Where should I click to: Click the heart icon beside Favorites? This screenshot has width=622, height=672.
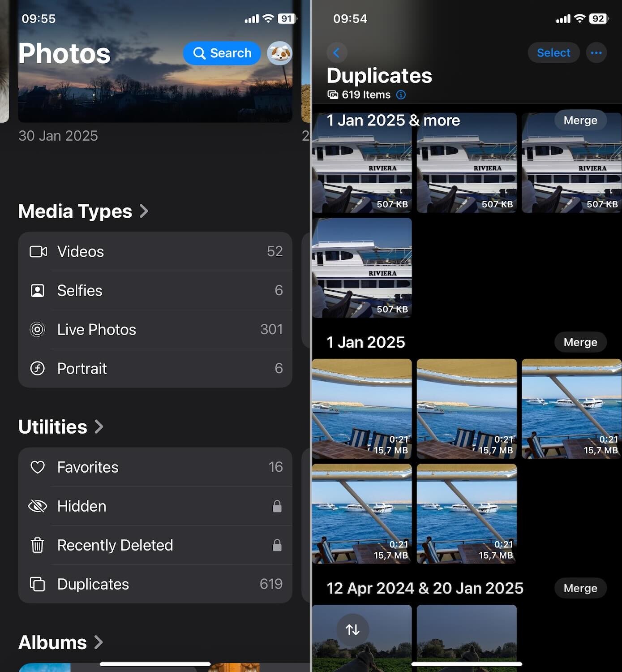[38, 467]
